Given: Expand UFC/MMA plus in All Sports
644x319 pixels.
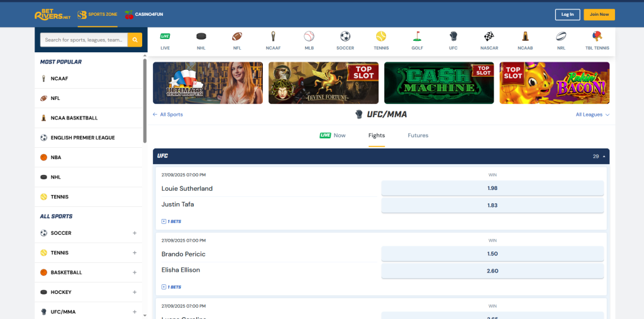Looking at the screenshot, I should click(x=135, y=312).
